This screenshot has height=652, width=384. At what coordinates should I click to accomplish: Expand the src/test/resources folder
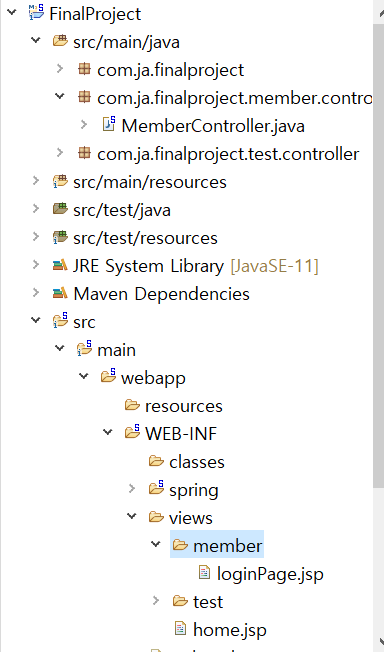[x=36, y=237]
